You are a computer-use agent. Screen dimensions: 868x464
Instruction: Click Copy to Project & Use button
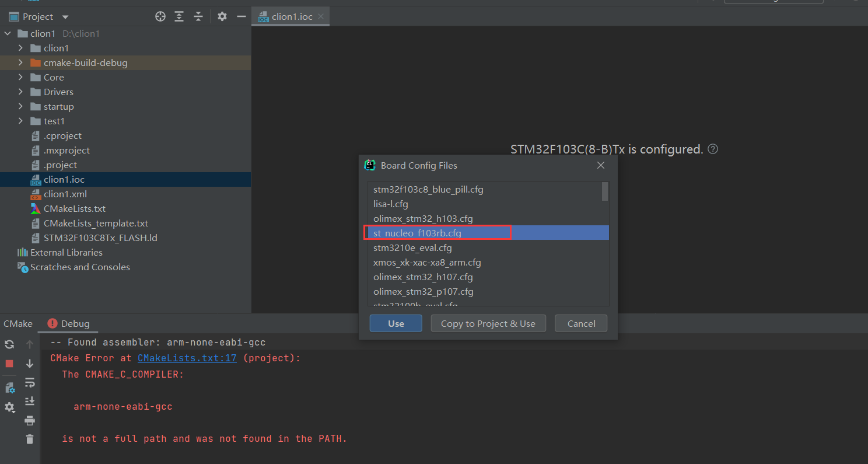pyautogui.click(x=488, y=323)
